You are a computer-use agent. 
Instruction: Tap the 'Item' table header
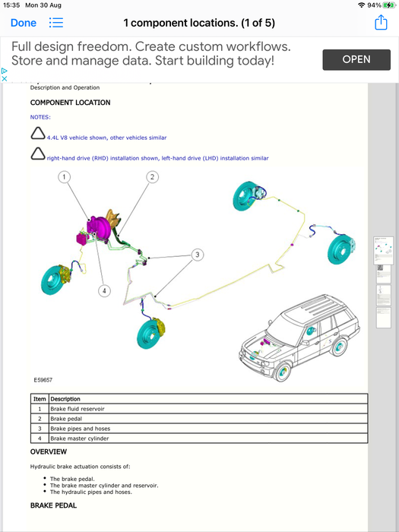pos(40,399)
